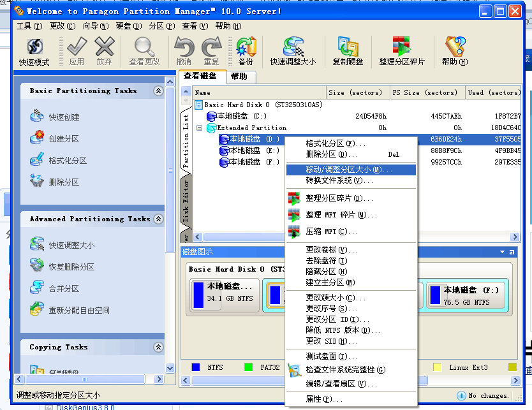Click the 本地磁盘 34.1 GB NTFS disk block
This screenshot has height=410, width=532.
coord(225,295)
